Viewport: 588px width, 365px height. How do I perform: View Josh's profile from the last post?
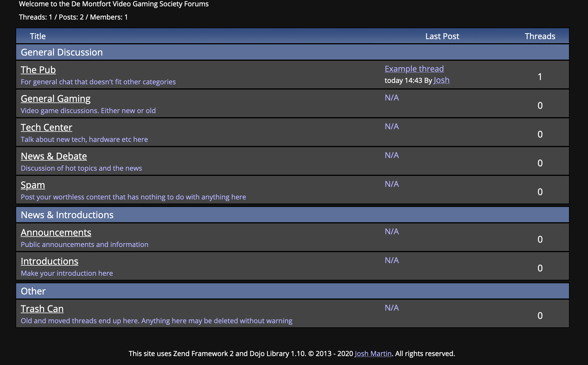coord(441,80)
